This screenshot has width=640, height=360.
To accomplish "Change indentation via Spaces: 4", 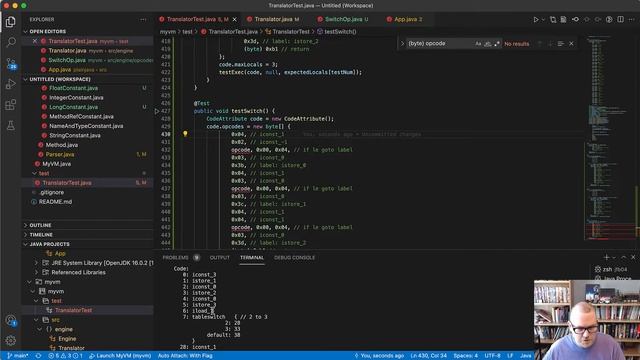I will coord(465,356).
